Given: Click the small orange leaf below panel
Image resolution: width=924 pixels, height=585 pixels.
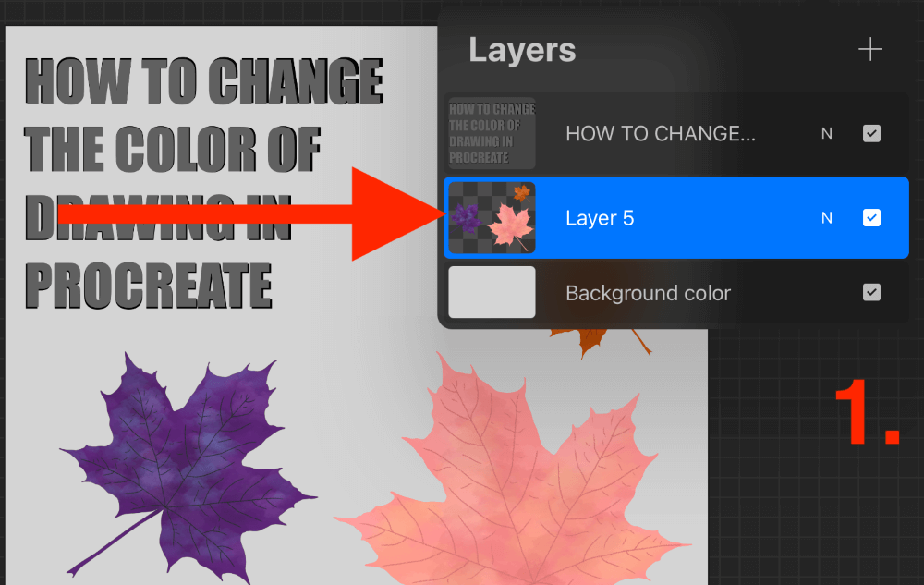Looking at the screenshot, I should [x=595, y=340].
